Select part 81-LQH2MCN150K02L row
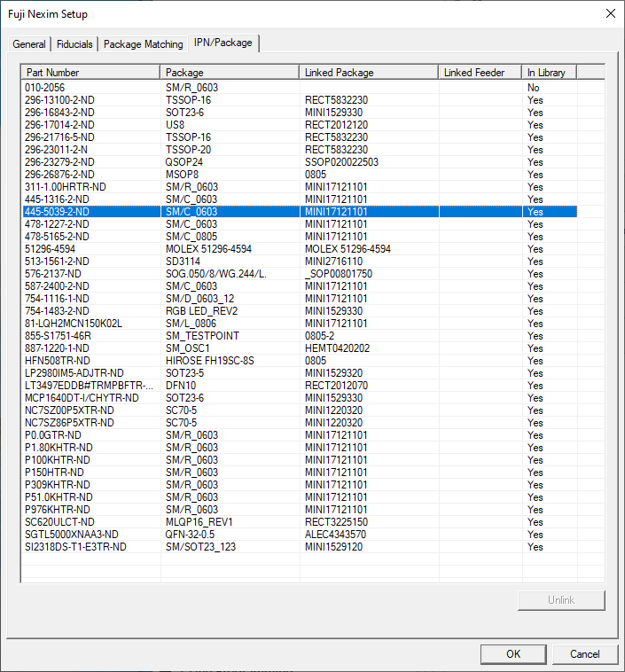 pyautogui.click(x=300, y=324)
